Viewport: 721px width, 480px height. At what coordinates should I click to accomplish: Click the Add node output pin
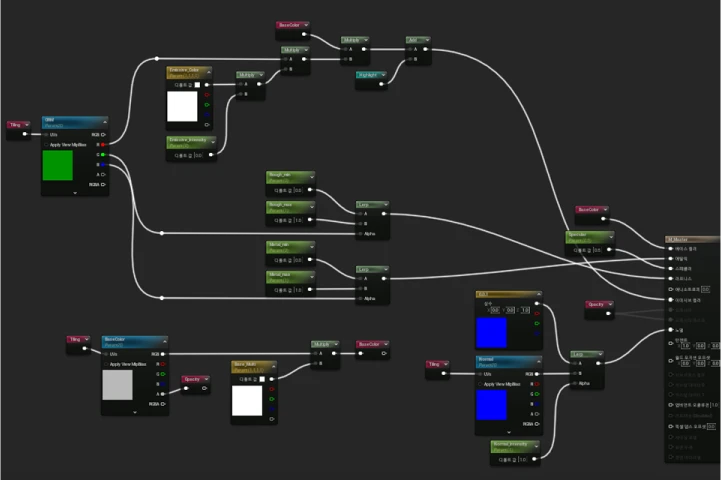click(425, 49)
